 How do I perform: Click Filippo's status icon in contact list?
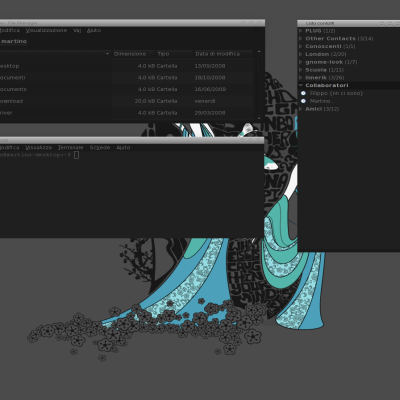[x=303, y=93]
